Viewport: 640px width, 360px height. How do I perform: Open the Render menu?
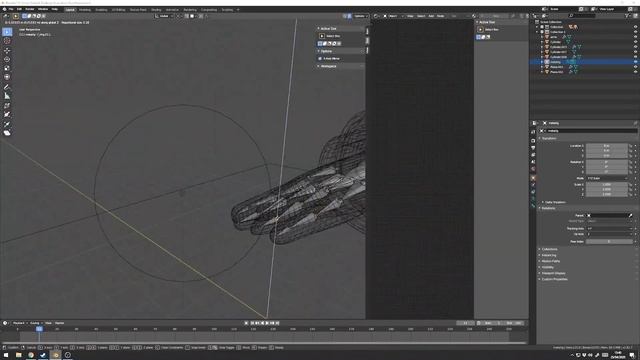30,9
